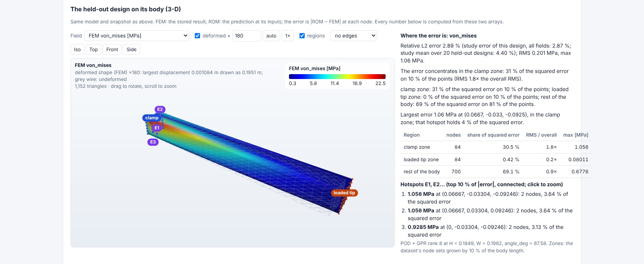This screenshot has height=264, width=644.
Task: Click the E1 hotspot marker
Action: [157, 128]
